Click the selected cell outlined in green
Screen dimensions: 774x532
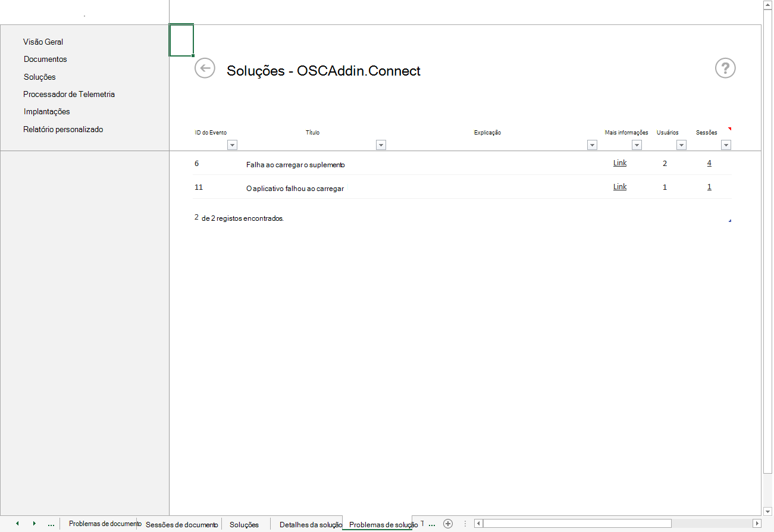[181, 40]
